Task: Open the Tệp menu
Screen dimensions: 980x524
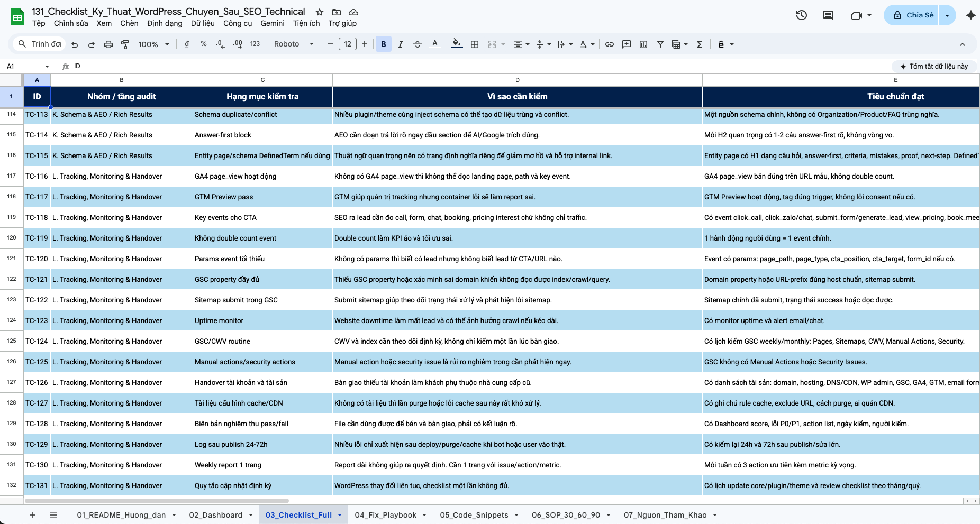Action: pyautogui.click(x=39, y=23)
